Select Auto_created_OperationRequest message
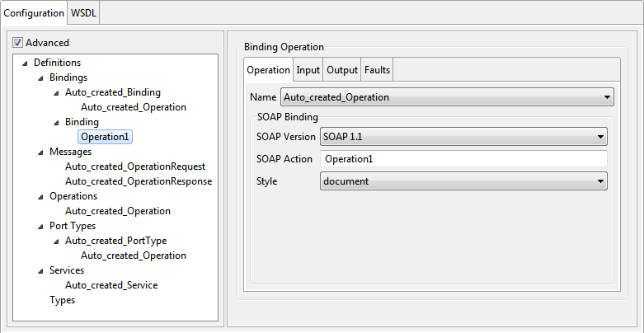 pos(135,166)
